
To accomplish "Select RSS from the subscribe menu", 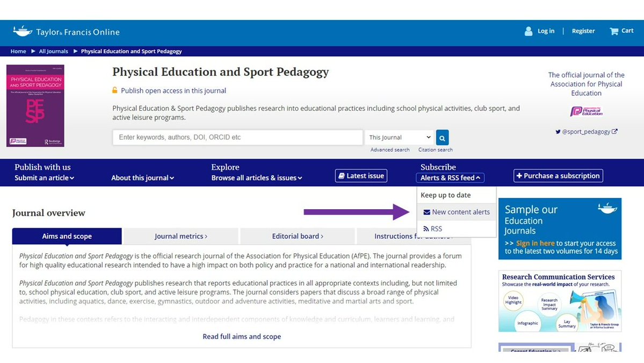I will [x=457, y=229].
